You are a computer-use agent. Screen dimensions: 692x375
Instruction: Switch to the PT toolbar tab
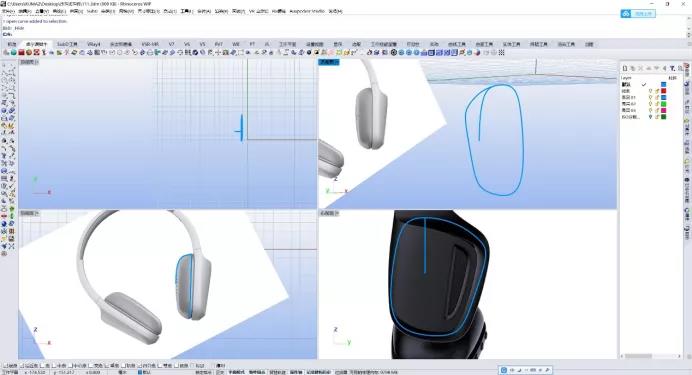click(x=252, y=45)
